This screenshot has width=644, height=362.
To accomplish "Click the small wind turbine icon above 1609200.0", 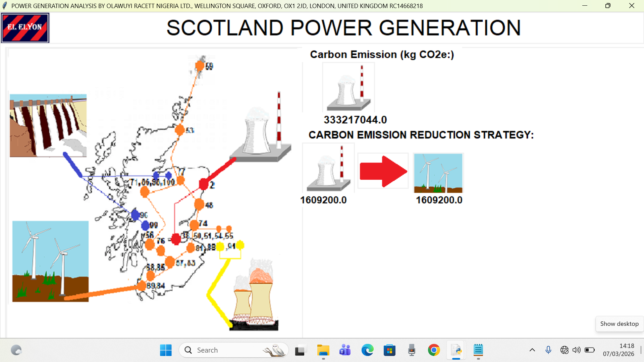I will pyautogui.click(x=438, y=173).
